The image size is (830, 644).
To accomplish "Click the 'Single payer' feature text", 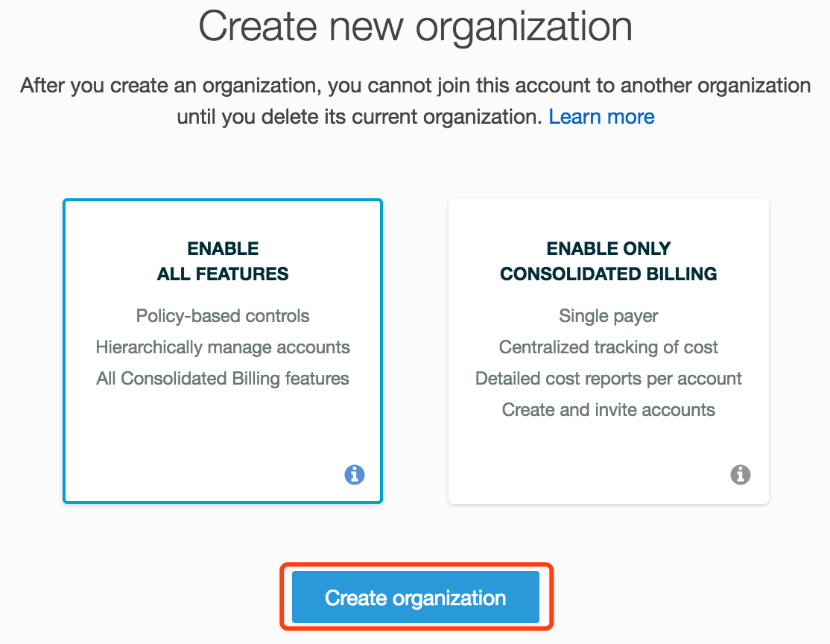I will click(608, 316).
